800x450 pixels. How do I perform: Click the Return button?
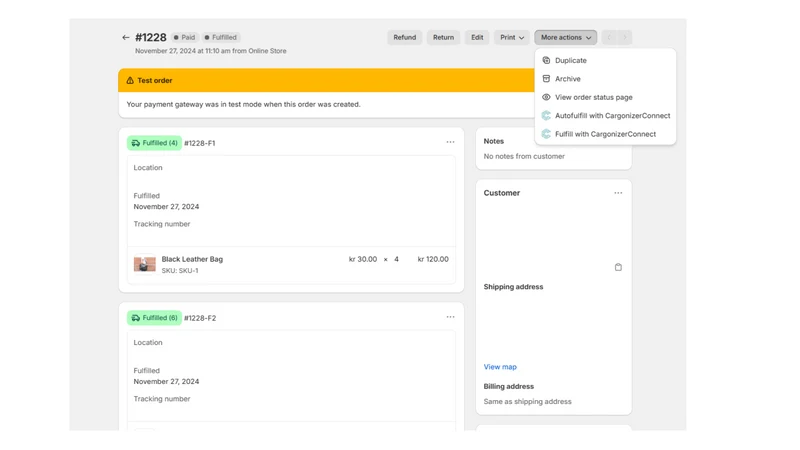(443, 37)
